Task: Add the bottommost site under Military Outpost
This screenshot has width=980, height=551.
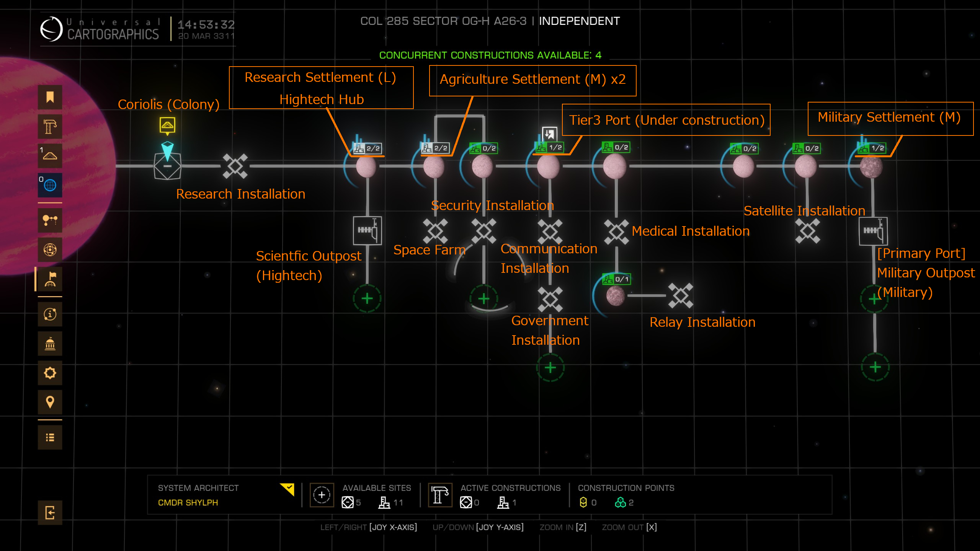Action: (x=875, y=367)
